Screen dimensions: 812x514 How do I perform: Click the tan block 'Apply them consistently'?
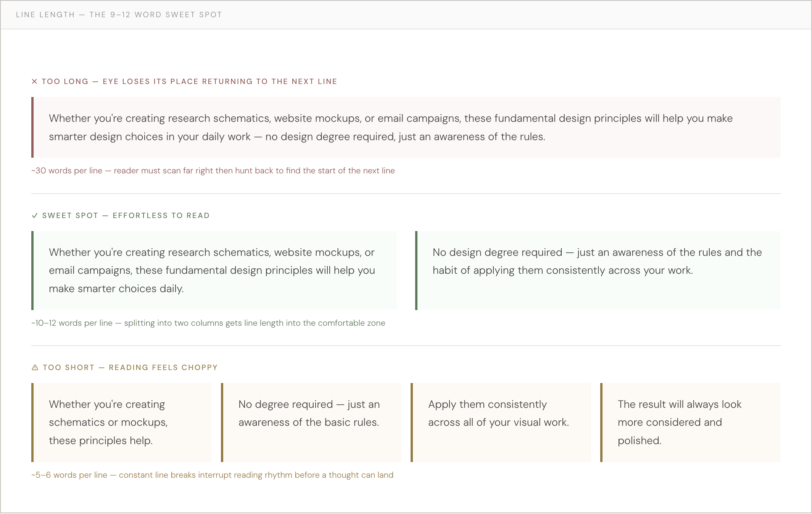[x=501, y=422]
